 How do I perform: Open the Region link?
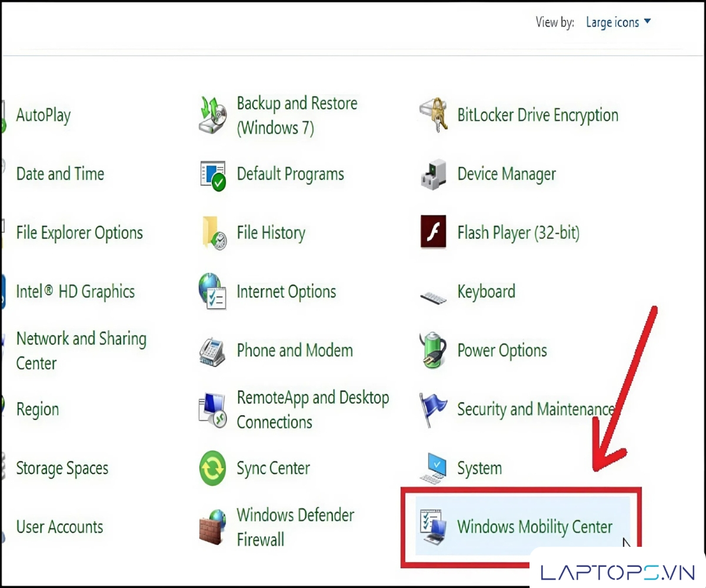38,410
